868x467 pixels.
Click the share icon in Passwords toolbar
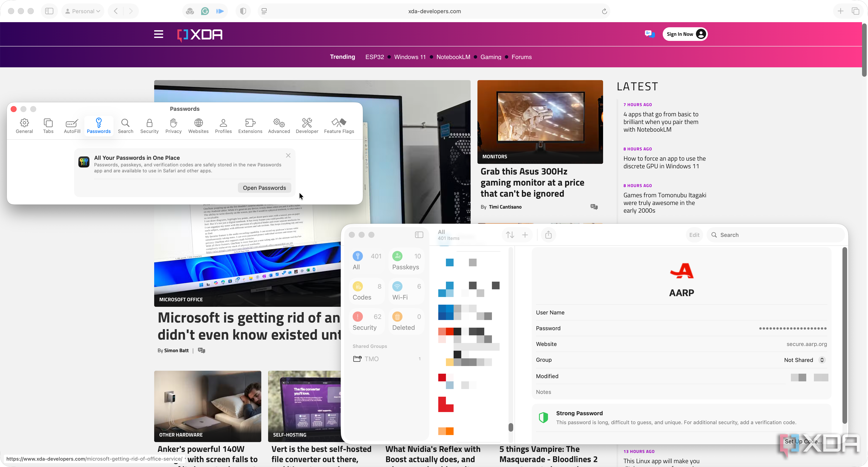coord(548,235)
